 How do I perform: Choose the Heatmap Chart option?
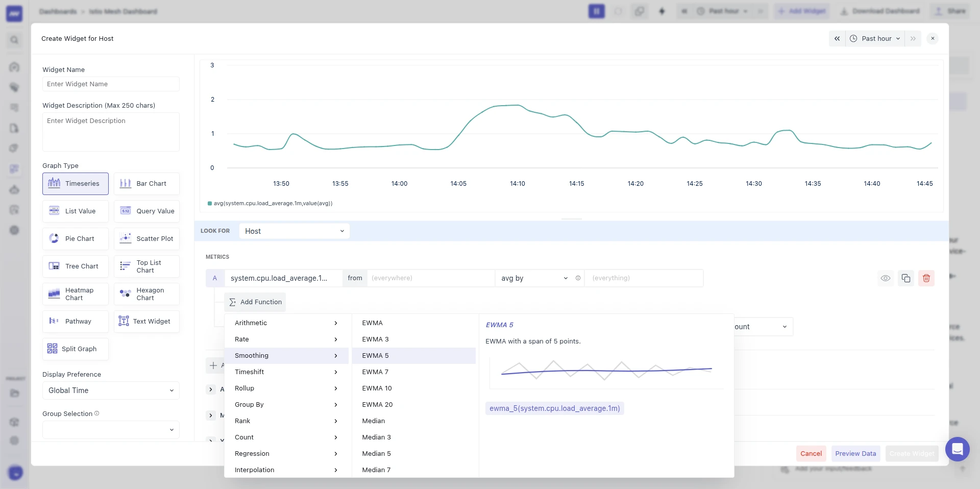click(x=76, y=294)
